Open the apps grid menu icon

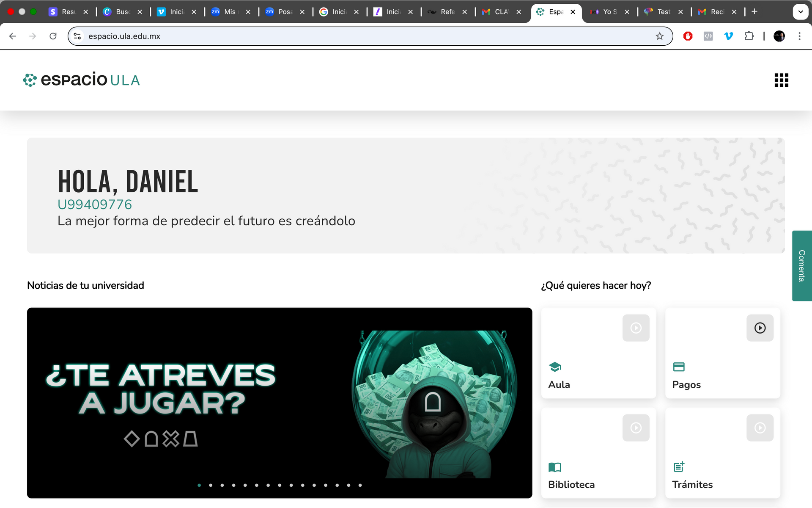[x=781, y=80]
